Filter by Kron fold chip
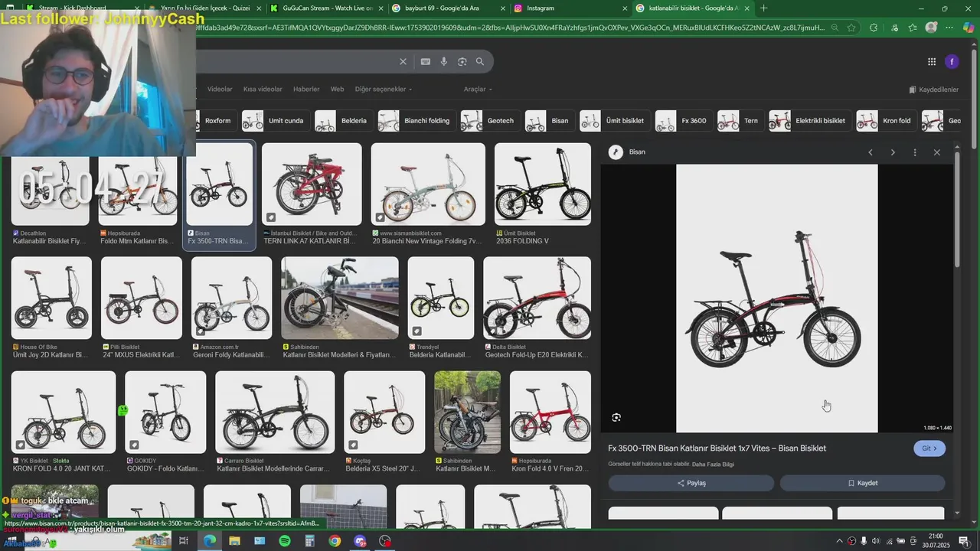The image size is (980, 551). [886, 121]
